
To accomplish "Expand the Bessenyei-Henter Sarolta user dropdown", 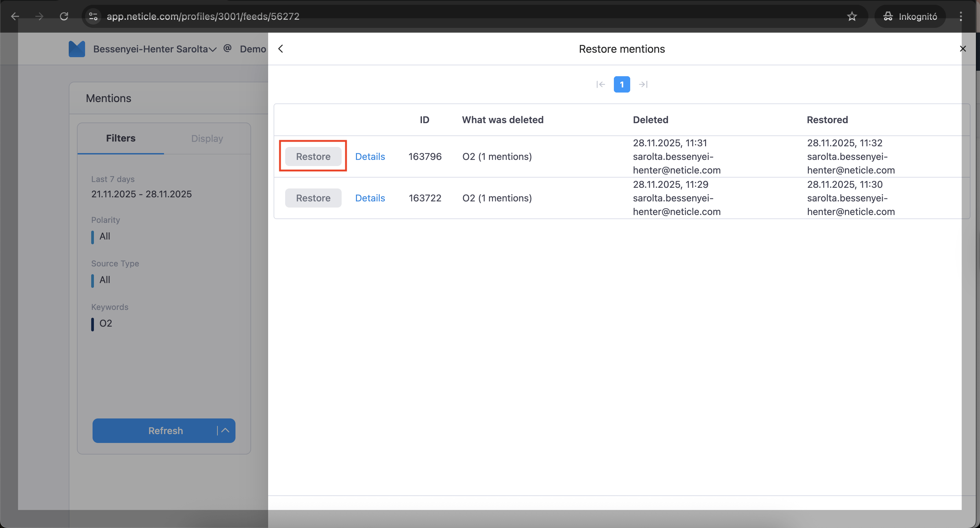I will pyautogui.click(x=154, y=49).
